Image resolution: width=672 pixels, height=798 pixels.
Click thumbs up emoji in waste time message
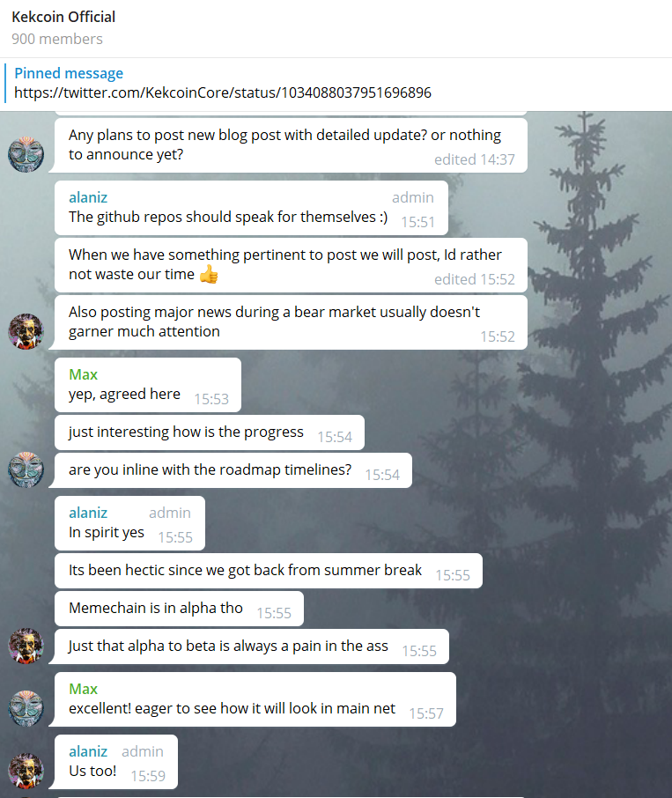tap(209, 274)
